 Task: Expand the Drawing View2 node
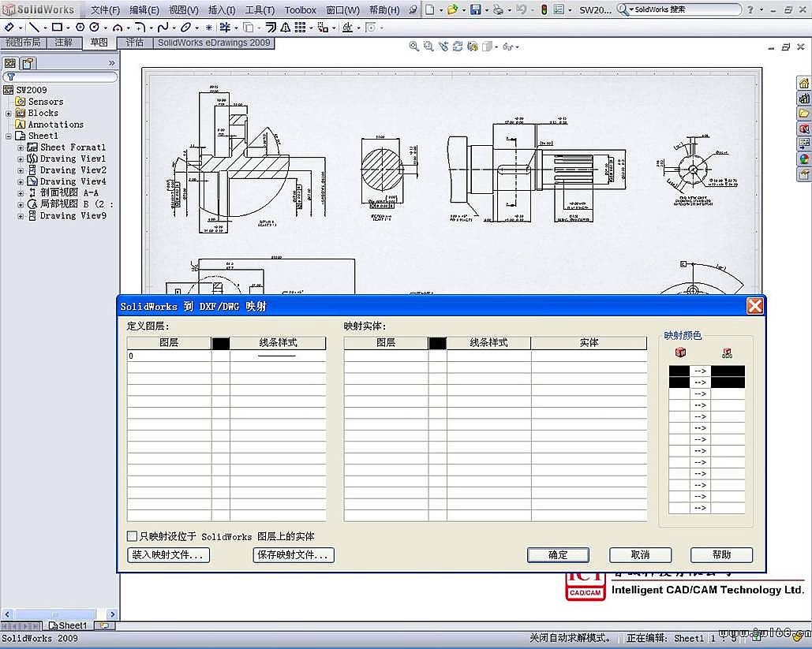[21, 170]
